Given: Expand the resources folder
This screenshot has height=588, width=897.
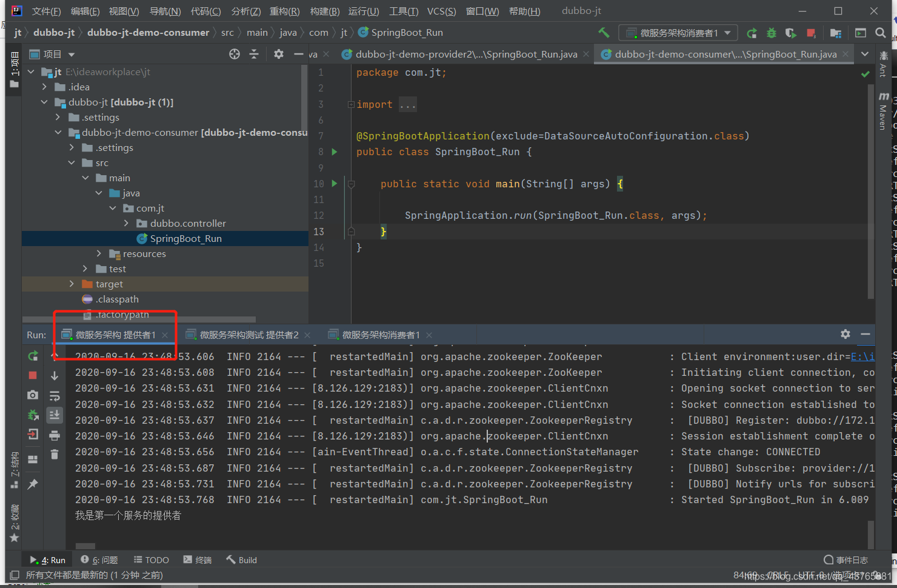Looking at the screenshot, I should point(99,253).
